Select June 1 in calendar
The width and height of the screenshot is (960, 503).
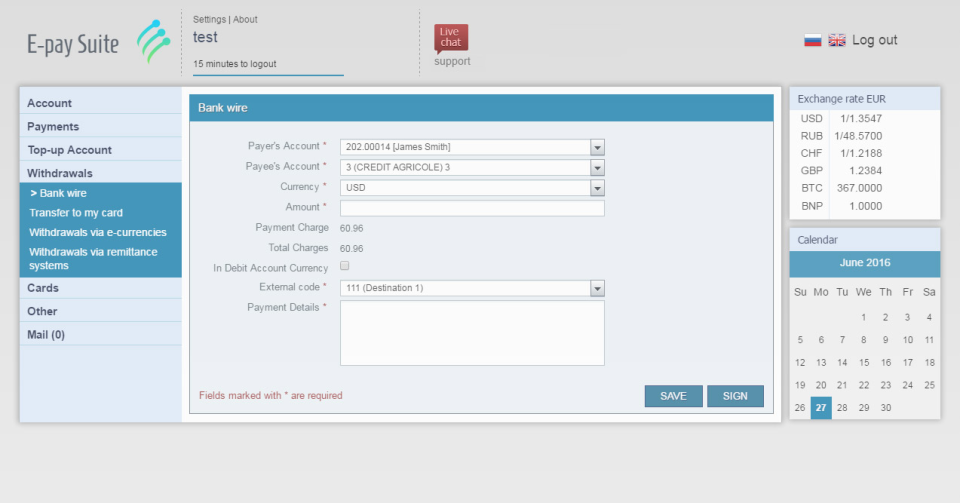pyautogui.click(x=864, y=317)
